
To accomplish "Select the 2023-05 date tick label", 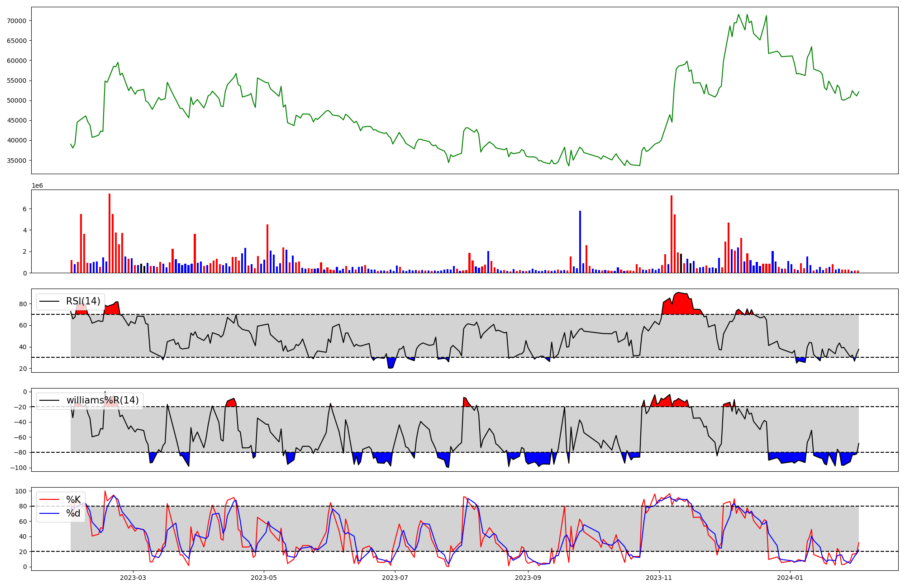I will 264,578.
